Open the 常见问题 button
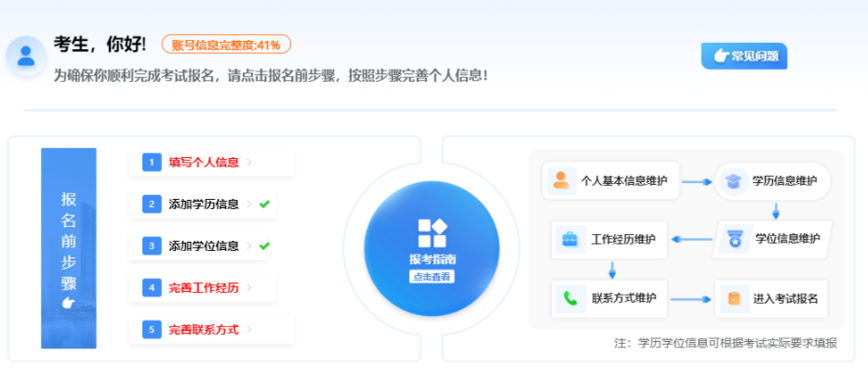Image resolution: width=868 pixels, height=369 pixels. (x=744, y=56)
